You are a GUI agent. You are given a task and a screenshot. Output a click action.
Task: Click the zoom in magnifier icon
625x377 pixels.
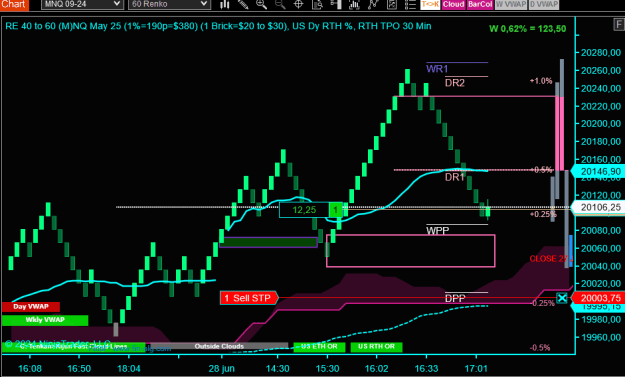(x=261, y=4)
